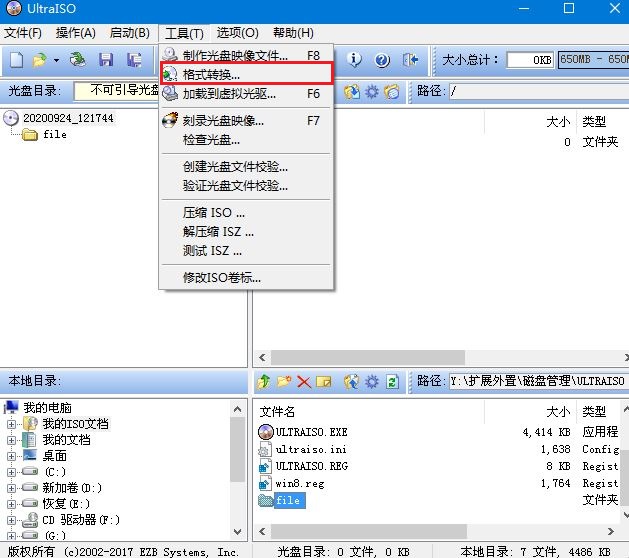Screen dimensions: 629x558
Task: Select the ULTRAISO.REG file row
Action: click(439, 466)
